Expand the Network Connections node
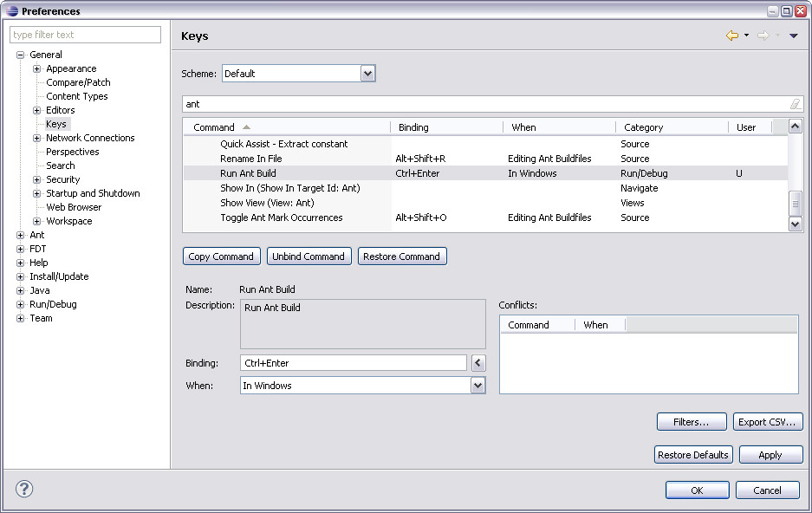The width and height of the screenshot is (812, 513). [36, 138]
